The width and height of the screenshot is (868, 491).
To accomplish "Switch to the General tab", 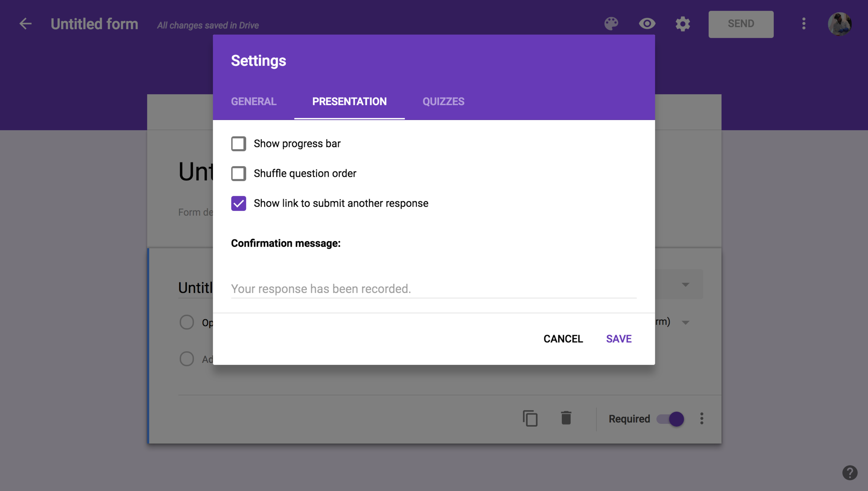I will (254, 101).
